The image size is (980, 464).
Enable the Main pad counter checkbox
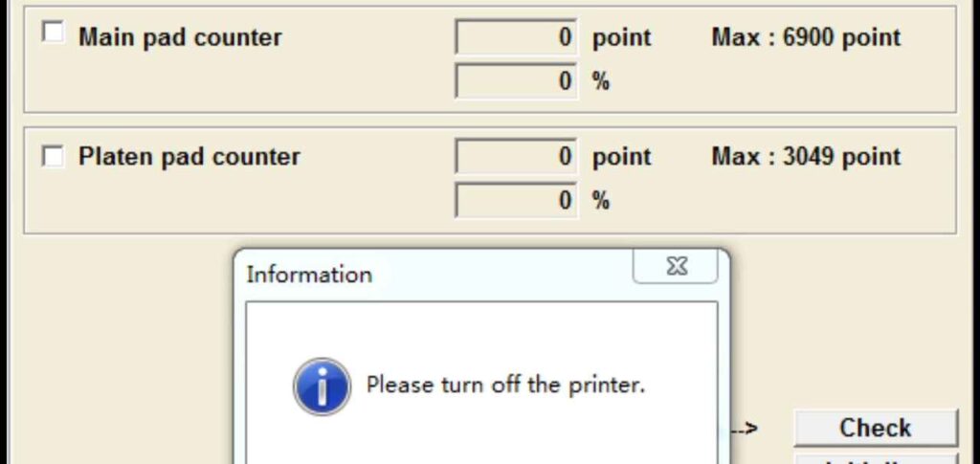[54, 34]
